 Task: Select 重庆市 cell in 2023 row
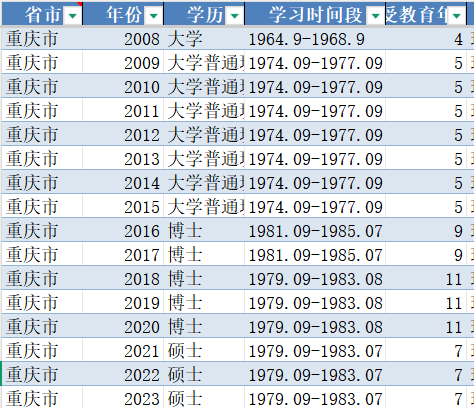pyautogui.click(x=42, y=398)
